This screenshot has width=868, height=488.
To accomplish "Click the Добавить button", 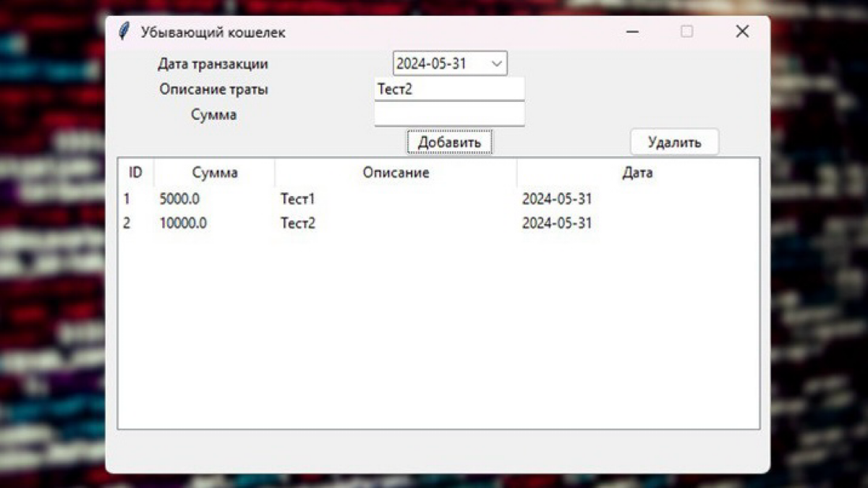I will click(x=449, y=142).
